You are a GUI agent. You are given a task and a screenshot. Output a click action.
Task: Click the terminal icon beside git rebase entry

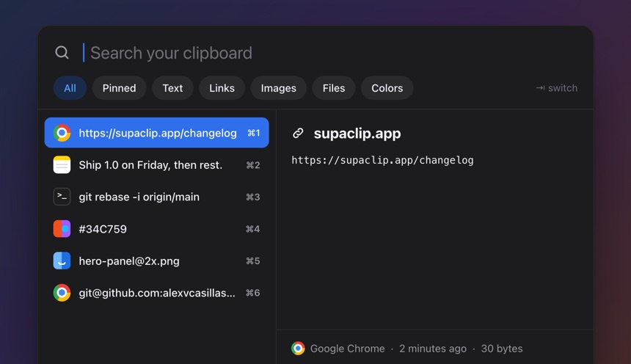[x=62, y=197]
